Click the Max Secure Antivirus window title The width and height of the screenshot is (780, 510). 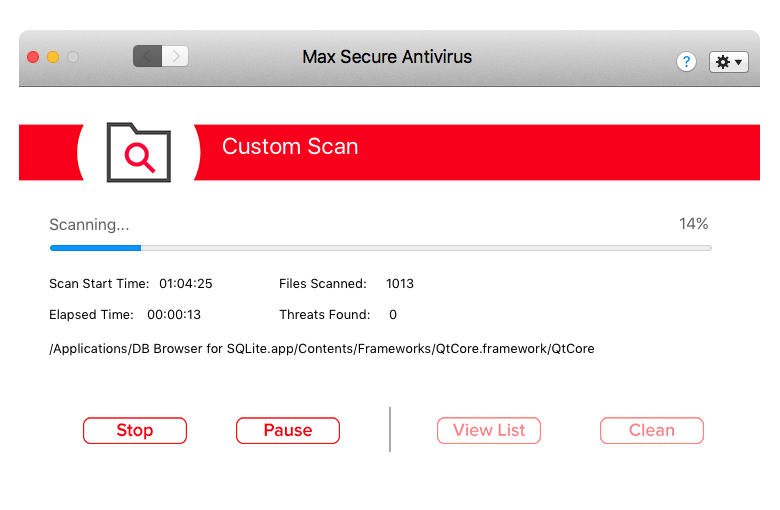(x=387, y=57)
